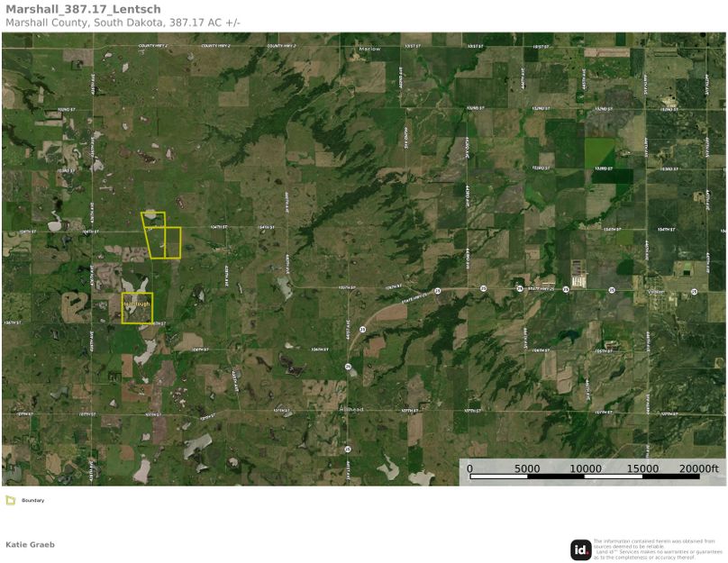This screenshot has width=728, height=563.
Task: Click the 20000ft label on the scale bar
Action: pos(699,468)
